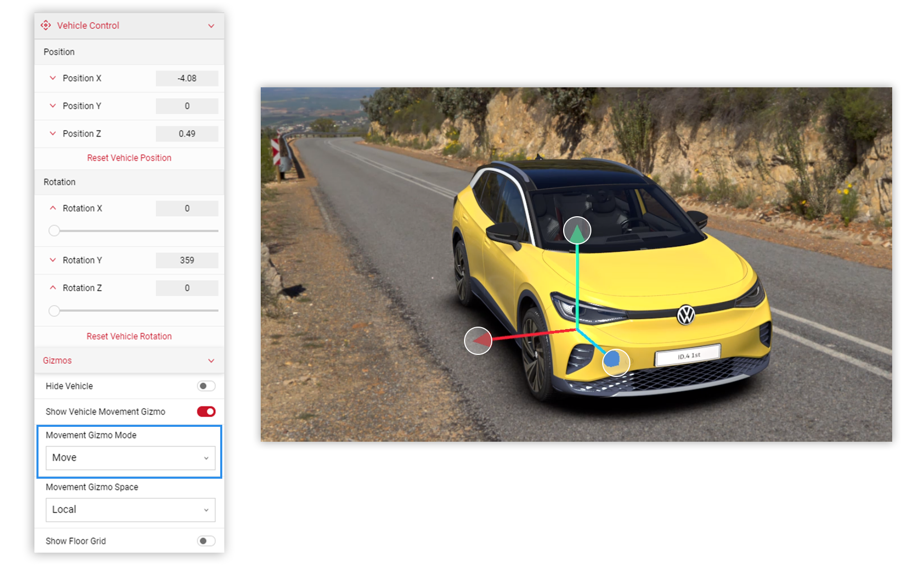Click Reset Vehicle Rotation link

click(129, 336)
